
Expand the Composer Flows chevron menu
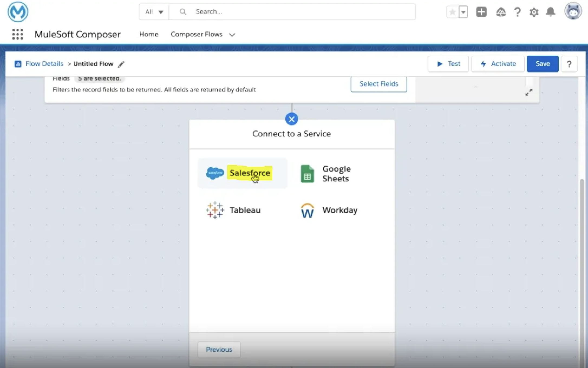(232, 35)
